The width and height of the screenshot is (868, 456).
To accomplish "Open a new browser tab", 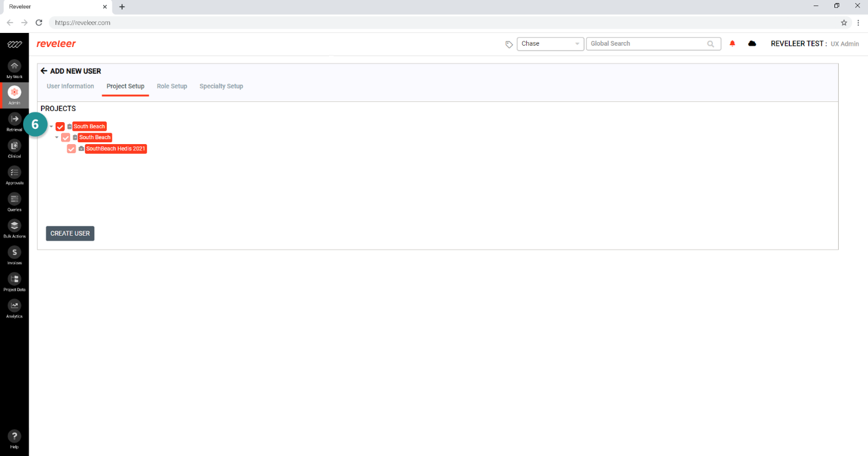I will pos(122,7).
